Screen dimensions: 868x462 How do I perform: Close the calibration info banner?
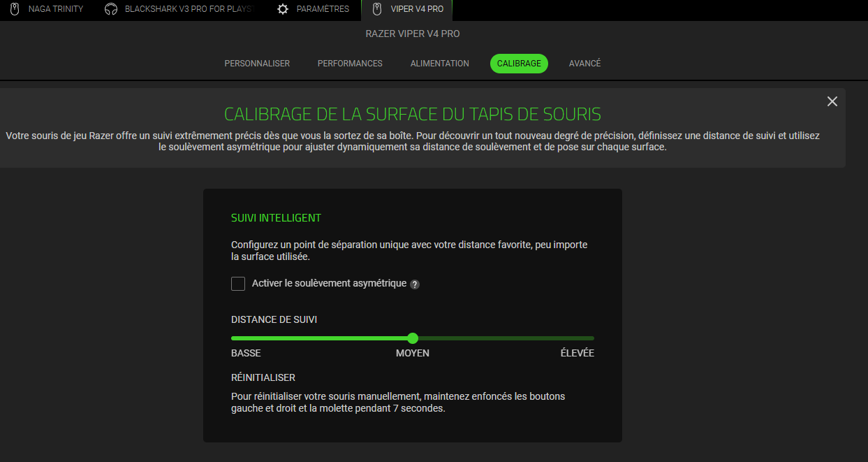(x=832, y=101)
